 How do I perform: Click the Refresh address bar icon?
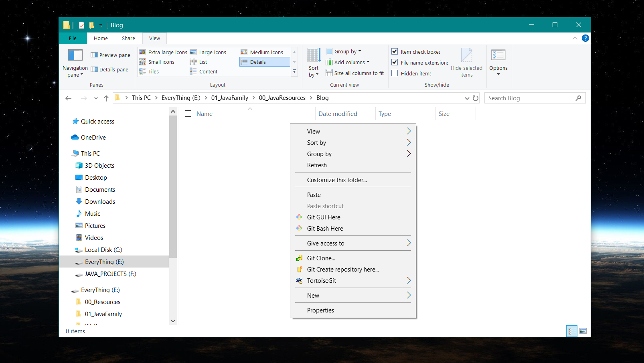pos(476,98)
